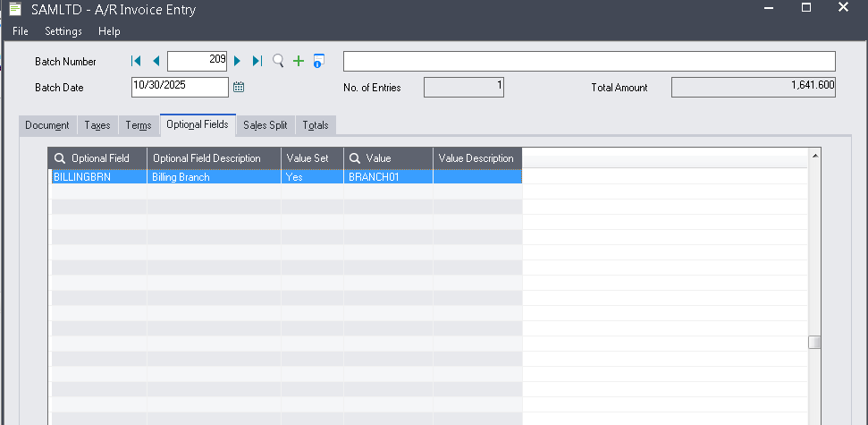Switch to the Taxes tab
This screenshot has width=868, height=425.
(97, 125)
